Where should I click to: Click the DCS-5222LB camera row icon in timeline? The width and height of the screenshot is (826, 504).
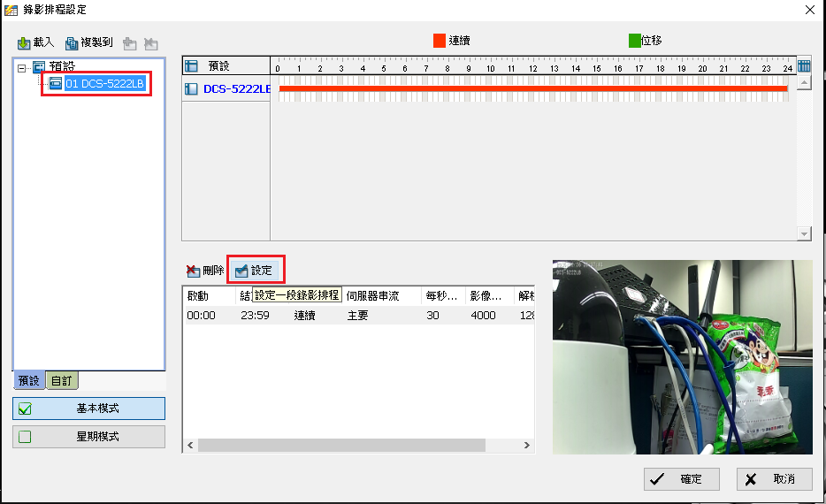191,88
